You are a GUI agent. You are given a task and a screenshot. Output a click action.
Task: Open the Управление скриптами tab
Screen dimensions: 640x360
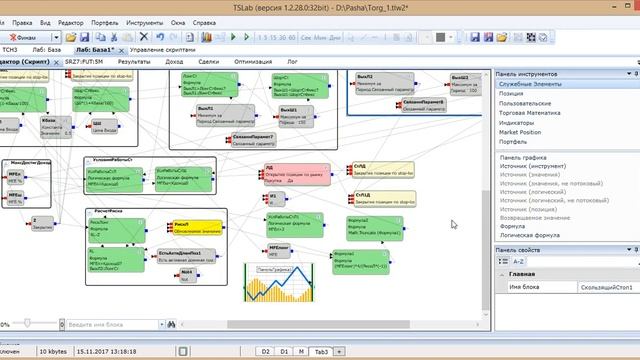162,50
